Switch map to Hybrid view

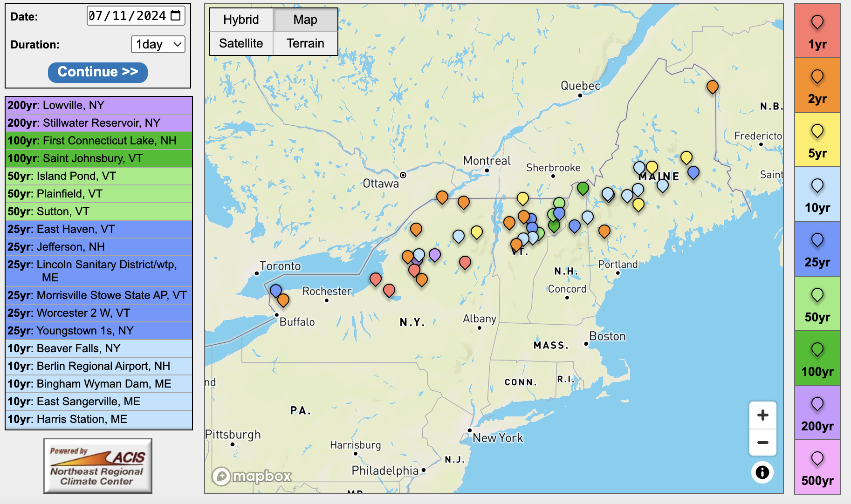coord(241,20)
